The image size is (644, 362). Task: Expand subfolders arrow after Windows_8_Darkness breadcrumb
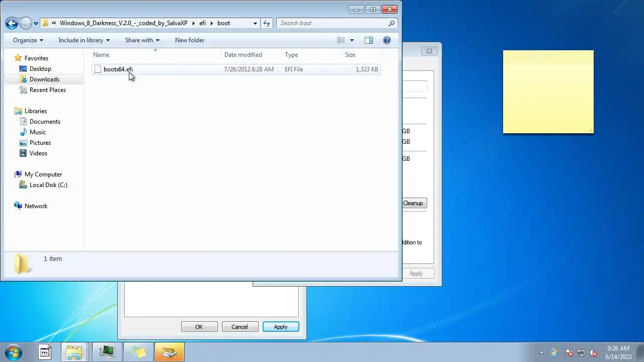tap(194, 23)
